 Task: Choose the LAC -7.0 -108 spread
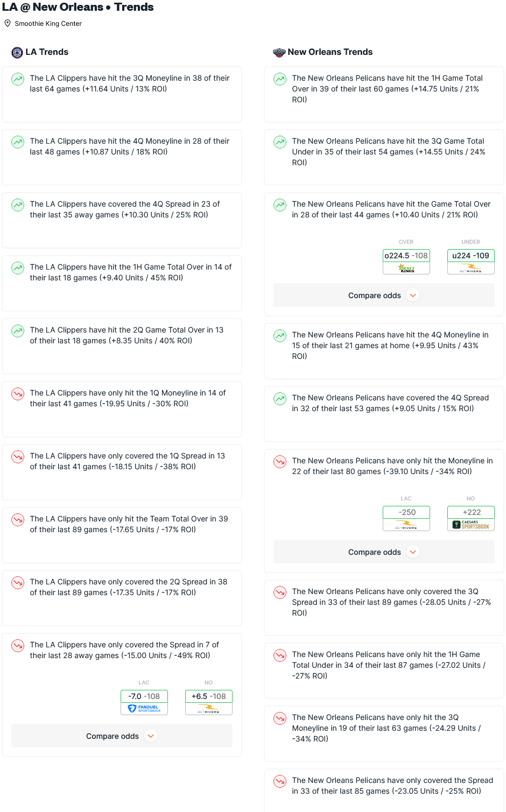(144, 696)
